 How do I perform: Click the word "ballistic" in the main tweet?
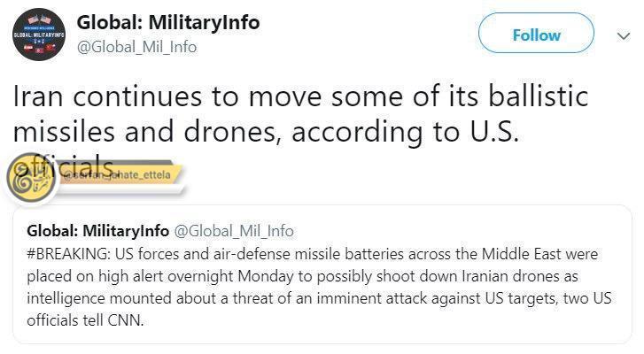[x=538, y=96]
